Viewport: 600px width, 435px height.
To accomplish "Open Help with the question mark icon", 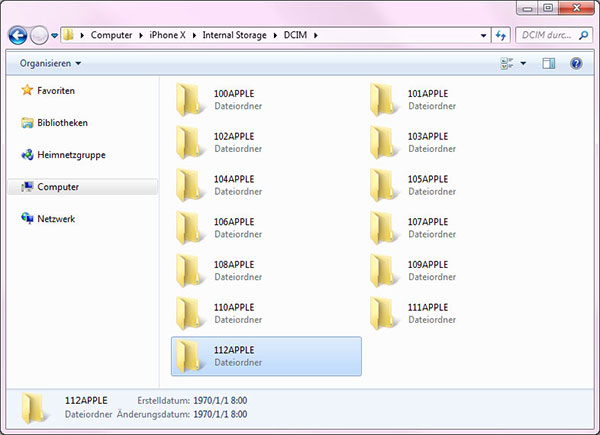I will pyautogui.click(x=576, y=64).
